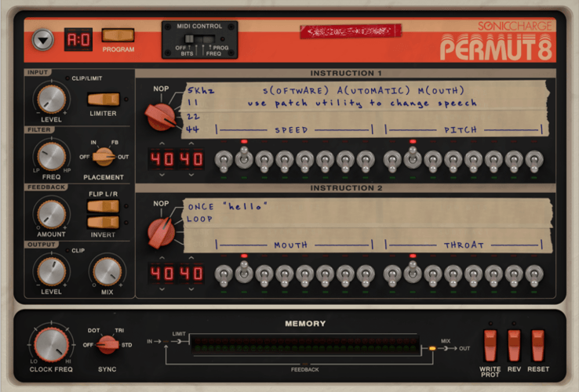Flip Instruction 1 SPEED last bit switch
Screen dimensions: 579x392
click(366, 161)
